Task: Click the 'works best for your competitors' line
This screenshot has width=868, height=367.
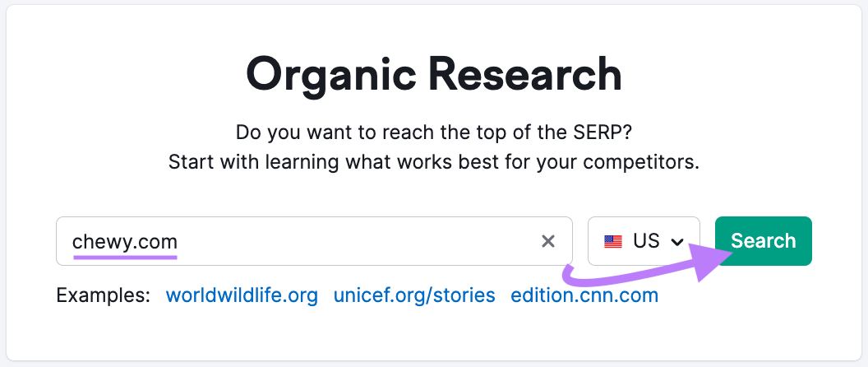Action: (x=434, y=161)
